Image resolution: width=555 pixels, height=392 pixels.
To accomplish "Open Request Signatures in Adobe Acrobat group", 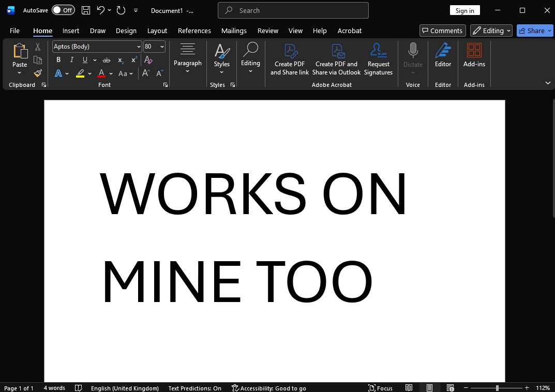I will 378,59.
